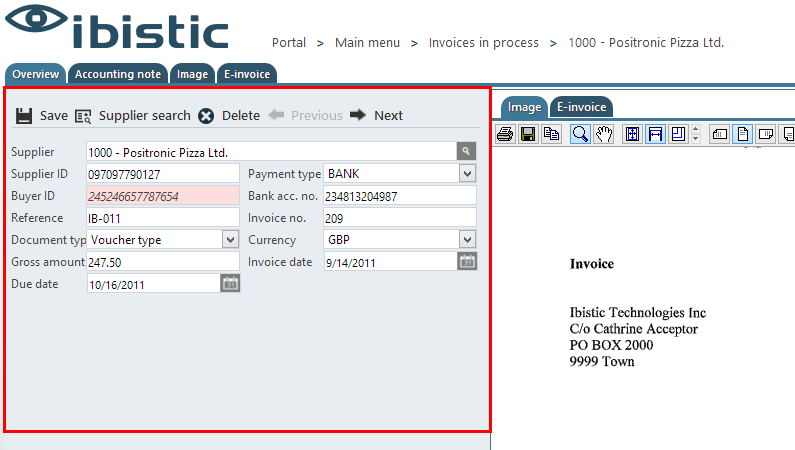Screen dimensions: 795x450
Task: Click the upright page orientation icon
Action: click(x=743, y=134)
